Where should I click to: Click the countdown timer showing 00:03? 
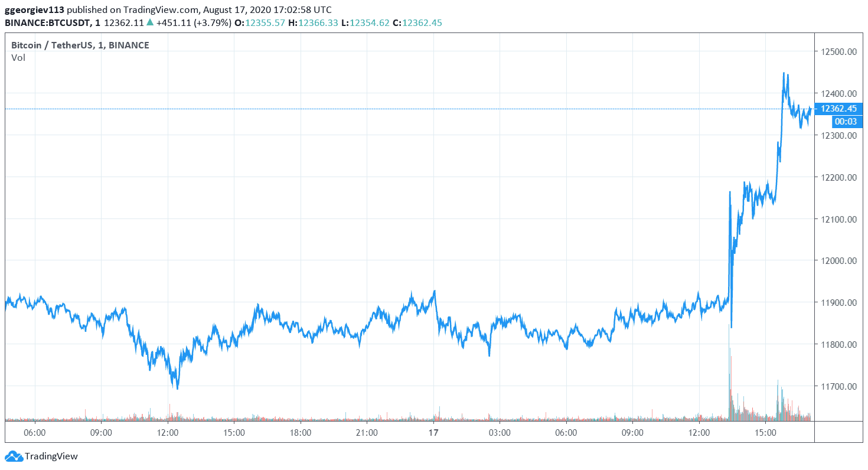846,121
